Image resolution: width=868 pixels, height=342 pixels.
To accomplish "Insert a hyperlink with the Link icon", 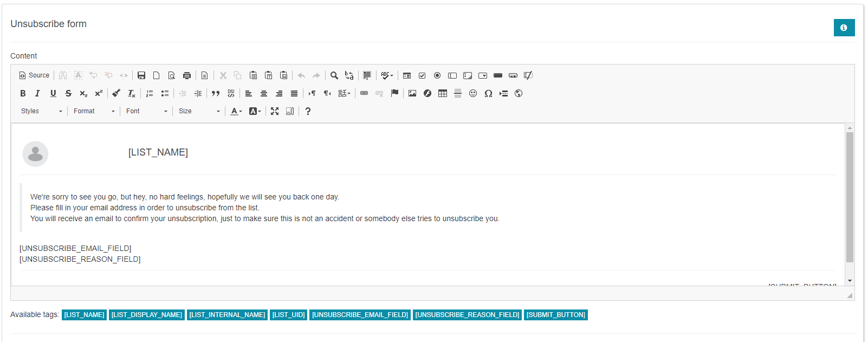I will pyautogui.click(x=364, y=93).
